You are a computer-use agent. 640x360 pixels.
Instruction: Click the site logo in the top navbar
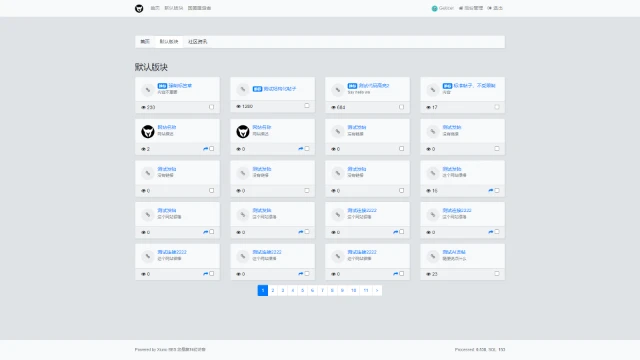(139, 8)
